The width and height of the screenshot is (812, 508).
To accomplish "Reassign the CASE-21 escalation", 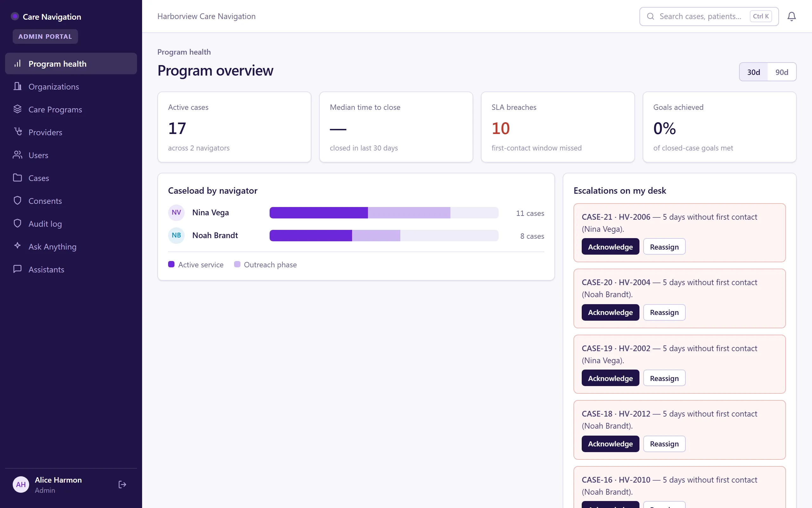I will (664, 247).
